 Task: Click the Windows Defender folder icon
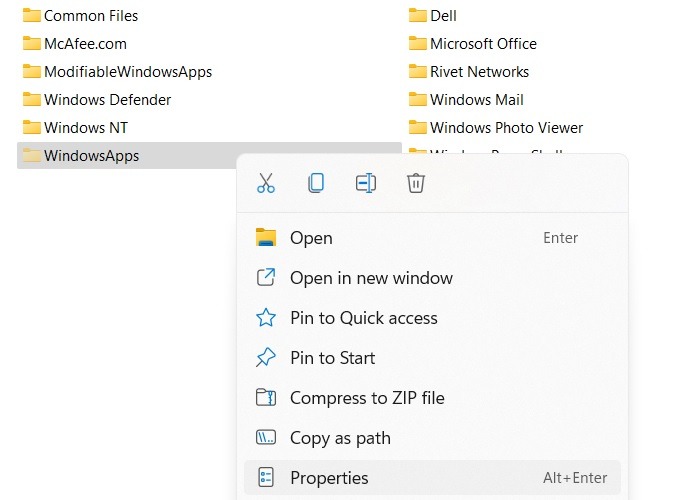(32, 99)
